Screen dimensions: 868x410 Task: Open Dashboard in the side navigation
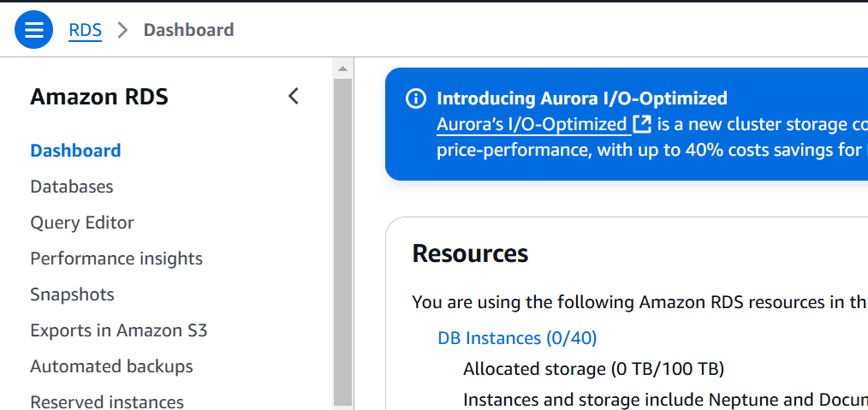click(76, 151)
